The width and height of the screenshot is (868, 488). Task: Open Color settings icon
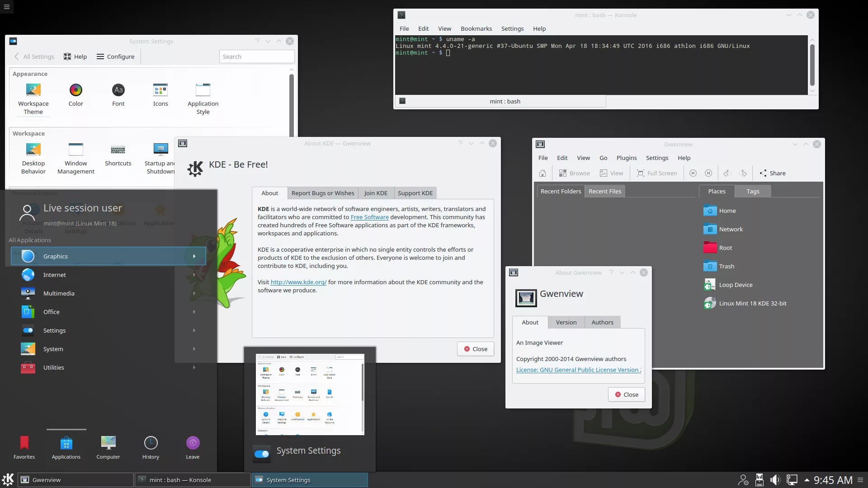pos(75,95)
